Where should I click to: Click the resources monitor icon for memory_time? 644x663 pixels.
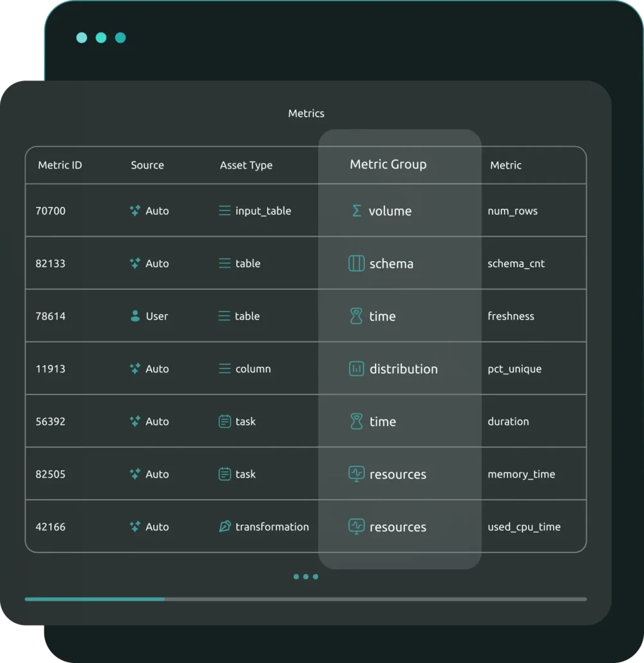pos(356,474)
